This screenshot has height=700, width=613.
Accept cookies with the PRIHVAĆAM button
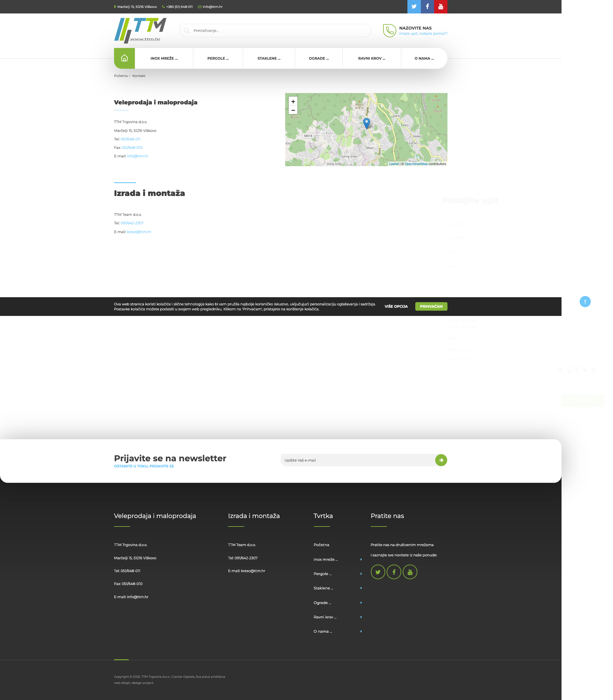point(431,306)
